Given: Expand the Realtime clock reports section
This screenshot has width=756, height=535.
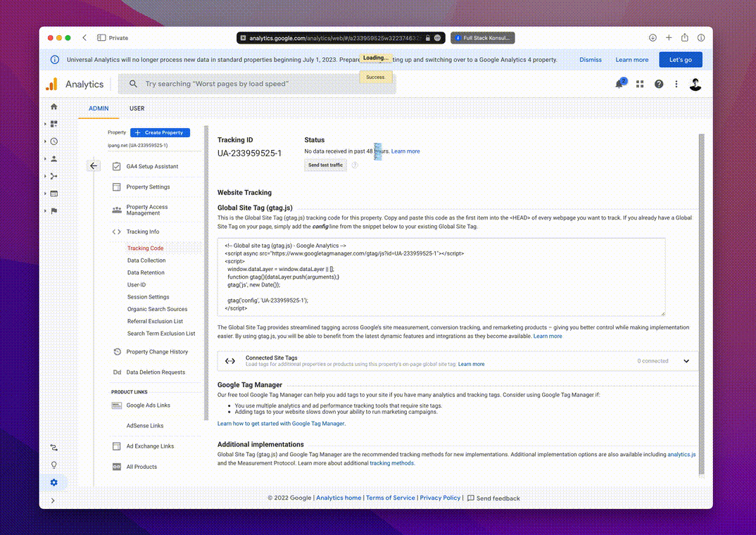Looking at the screenshot, I should [x=53, y=141].
